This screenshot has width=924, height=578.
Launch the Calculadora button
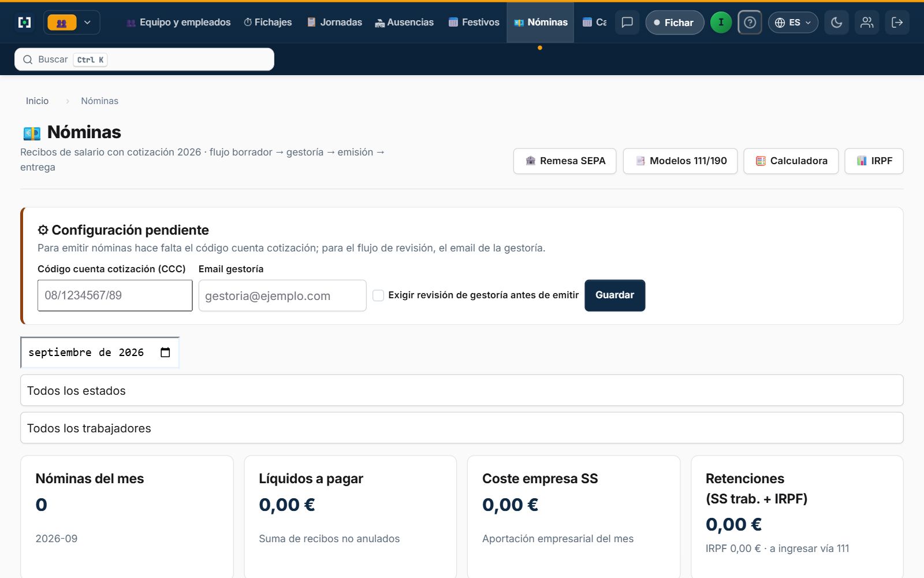[x=791, y=161]
